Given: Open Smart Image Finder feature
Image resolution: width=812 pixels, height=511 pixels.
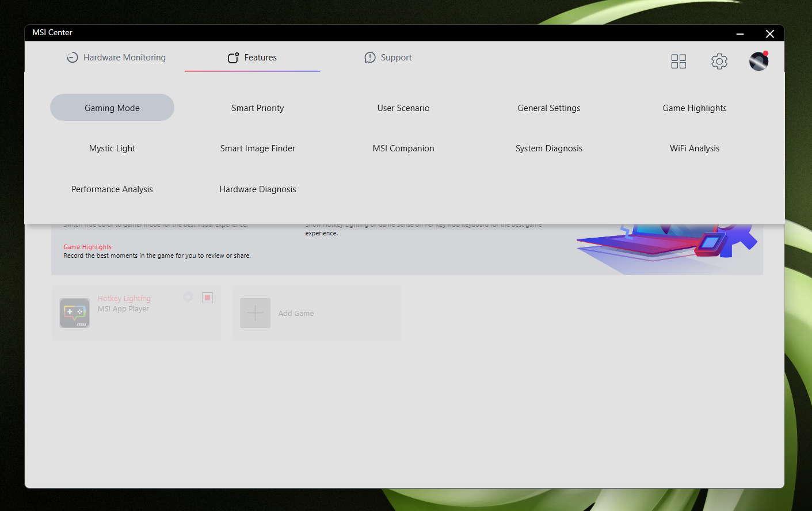Looking at the screenshot, I should point(258,148).
